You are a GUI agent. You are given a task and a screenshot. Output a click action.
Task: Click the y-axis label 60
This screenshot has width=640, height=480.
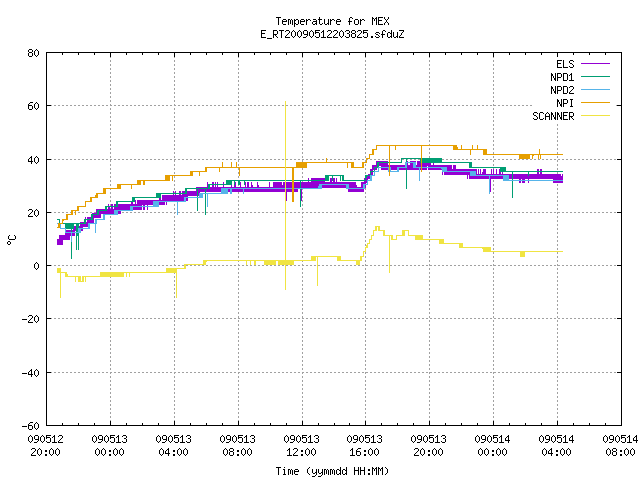(33, 106)
